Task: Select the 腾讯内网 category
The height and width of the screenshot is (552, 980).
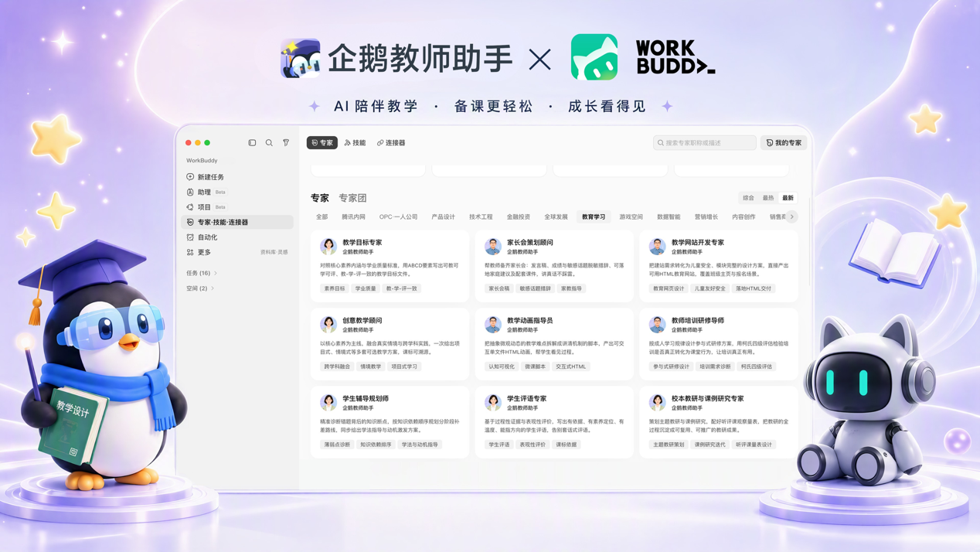Action: point(353,217)
